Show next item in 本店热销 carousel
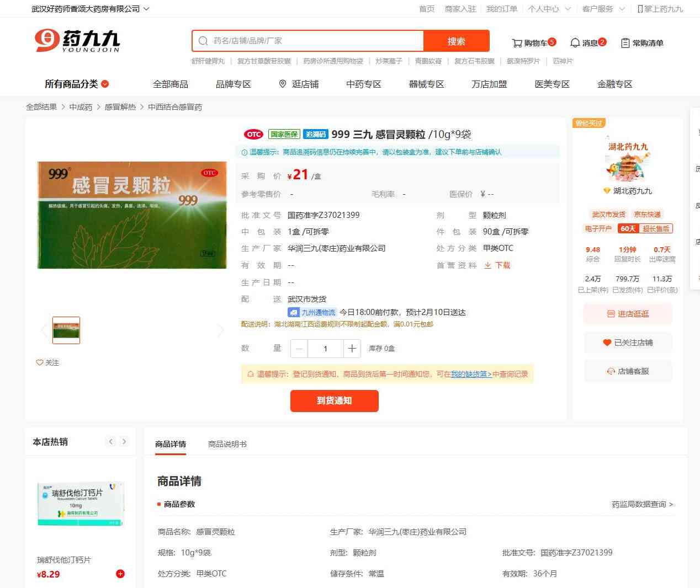Image resolution: width=700 pixels, height=588 pixels. pyautogui.click(x=124, y=441)
